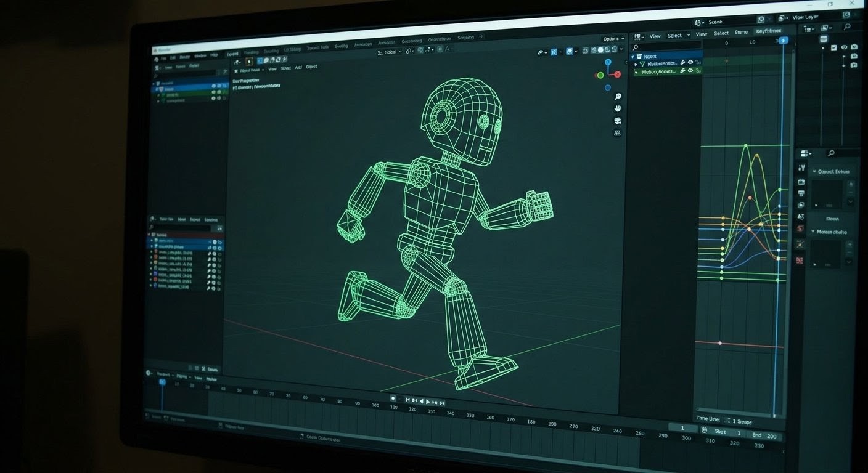The width and height of the screenshot is (868, 473).
Task: Jump to the last frame in the playback controls
Action: pos(442,403)
